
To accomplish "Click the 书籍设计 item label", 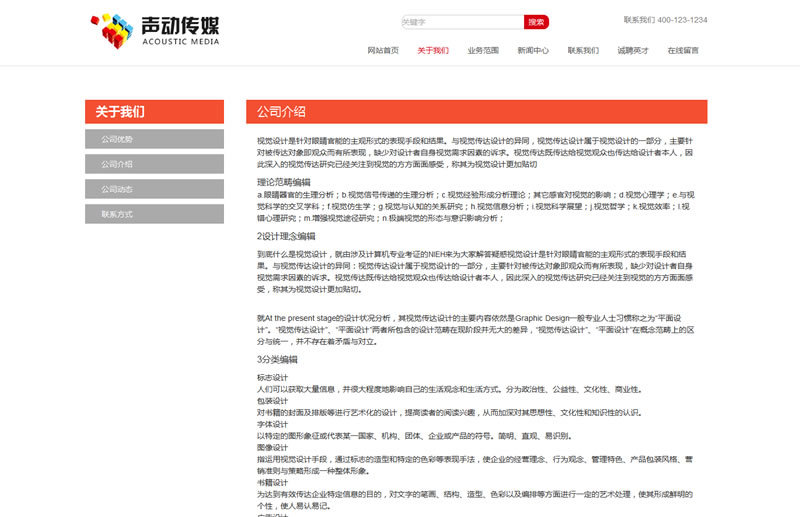I will pos(272,482).
